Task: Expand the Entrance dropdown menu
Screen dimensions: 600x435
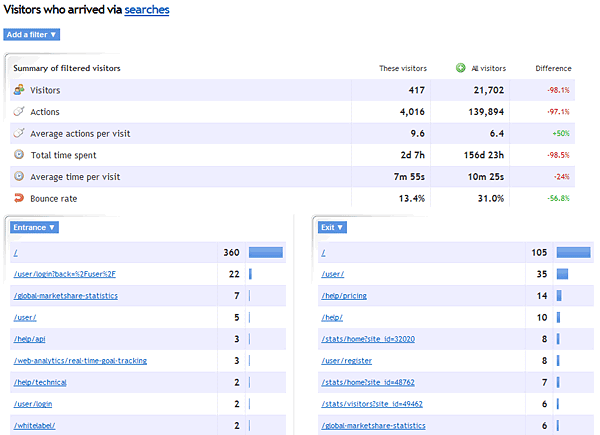Action: click(x=33, y=227)
